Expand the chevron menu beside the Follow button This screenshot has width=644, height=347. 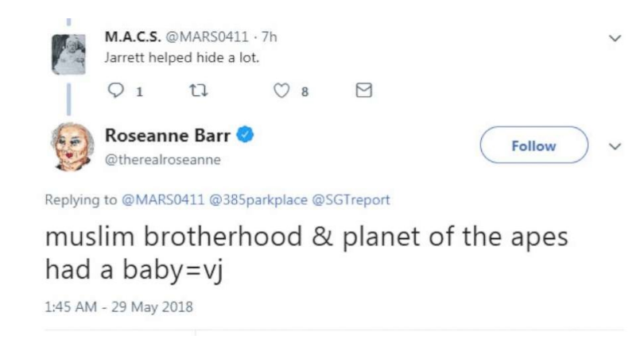(x=613, y=146)
